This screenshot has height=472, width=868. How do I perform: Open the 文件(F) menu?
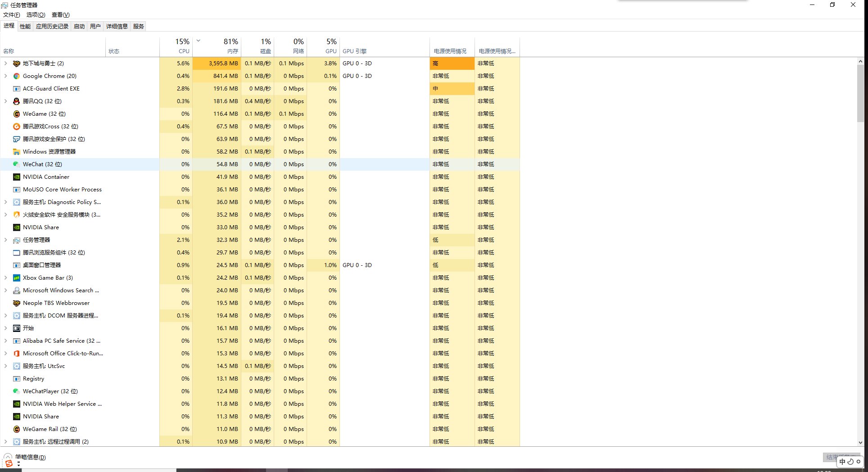click(x=12, y=15)
